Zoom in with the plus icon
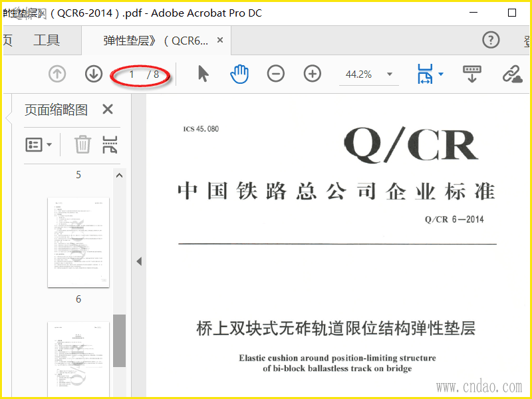The height and width of the screenshot is (399, 532). point(312,74)
